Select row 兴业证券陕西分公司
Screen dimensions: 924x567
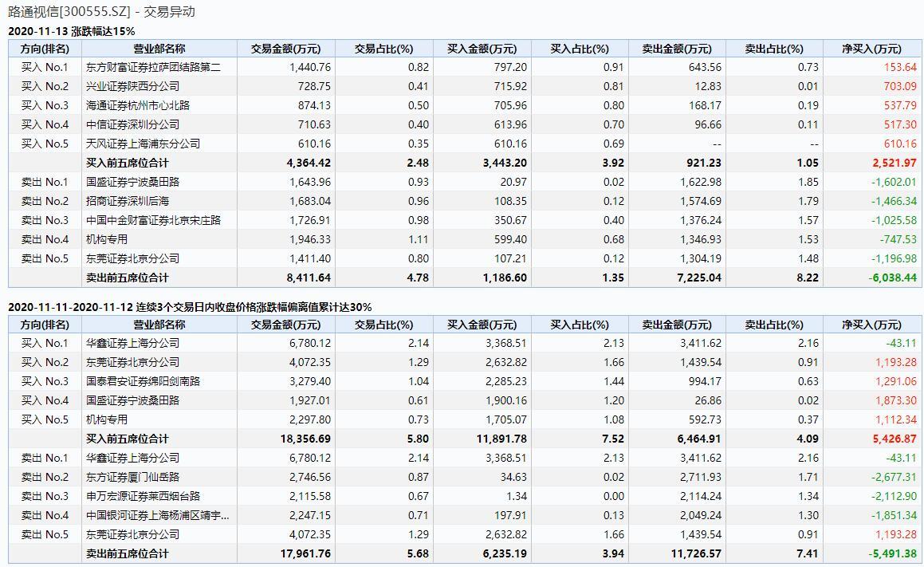click(x=464, y=86)
